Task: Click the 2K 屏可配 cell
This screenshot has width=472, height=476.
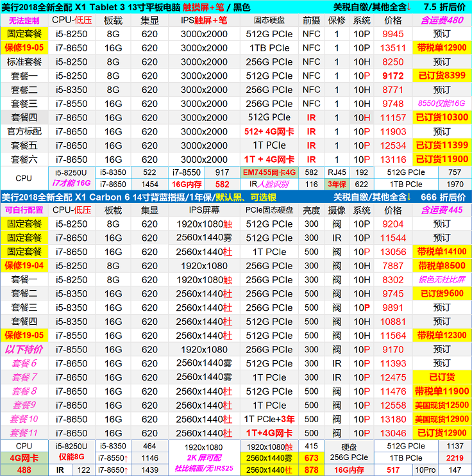Action: tap(203, 458)
